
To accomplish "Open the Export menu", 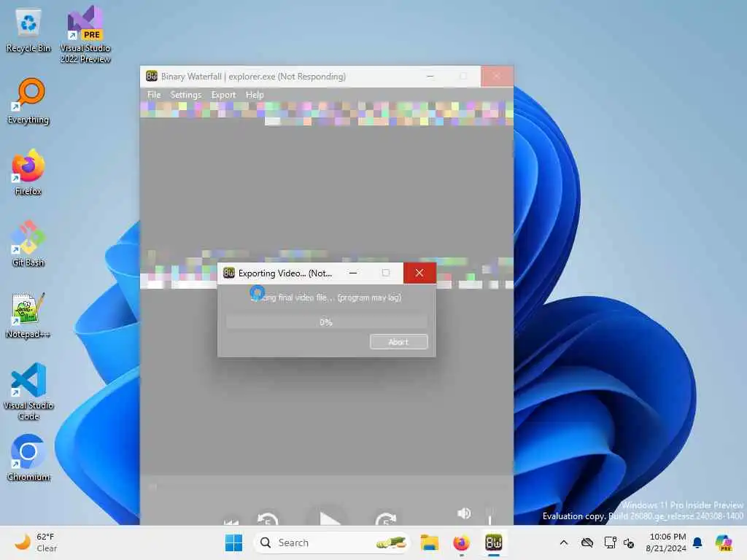I will [223, 95].
